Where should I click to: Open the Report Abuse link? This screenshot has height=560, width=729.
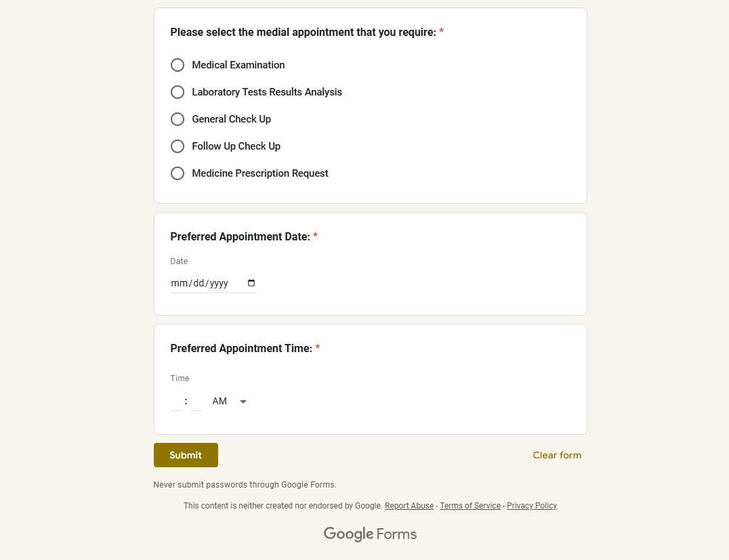tap(409, 506)
